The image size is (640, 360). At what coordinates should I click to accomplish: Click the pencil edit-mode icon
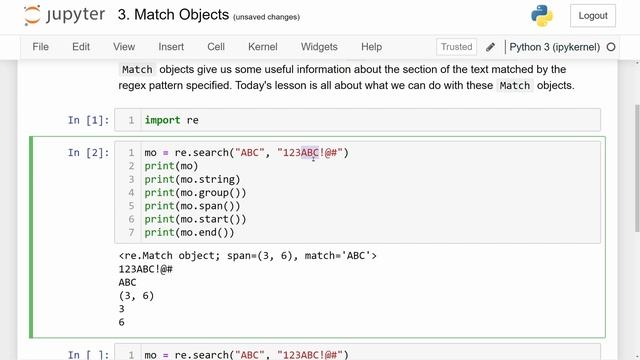(490, 47)
